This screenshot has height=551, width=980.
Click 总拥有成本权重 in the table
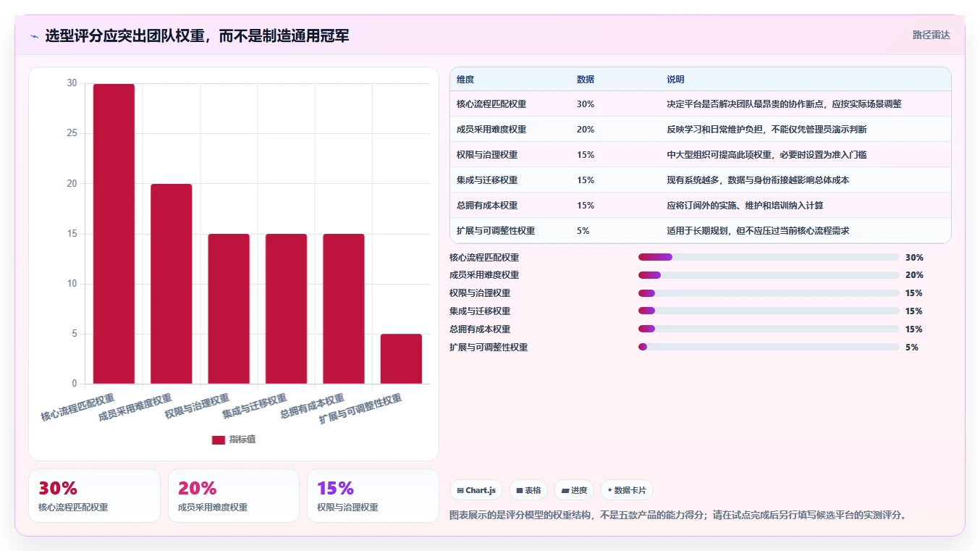click(487, 206)
